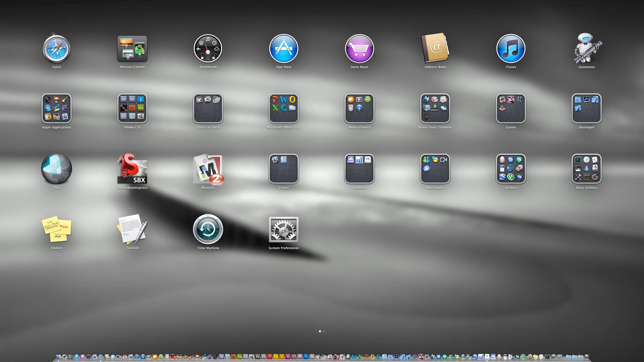The height and width of the screenshot is (362, 644).
Task: Expand the Adobe CS5 folder
Action: click(x=132, y=108)
